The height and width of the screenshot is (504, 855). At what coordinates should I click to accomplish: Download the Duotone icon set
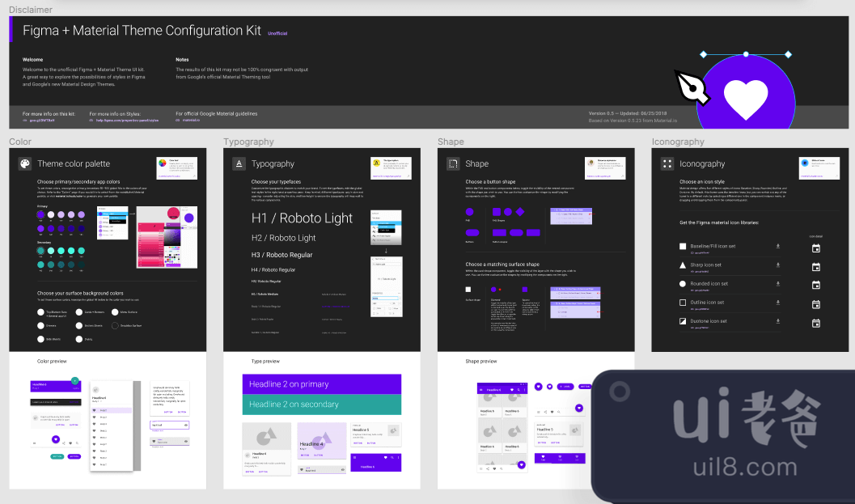point(777,321)
